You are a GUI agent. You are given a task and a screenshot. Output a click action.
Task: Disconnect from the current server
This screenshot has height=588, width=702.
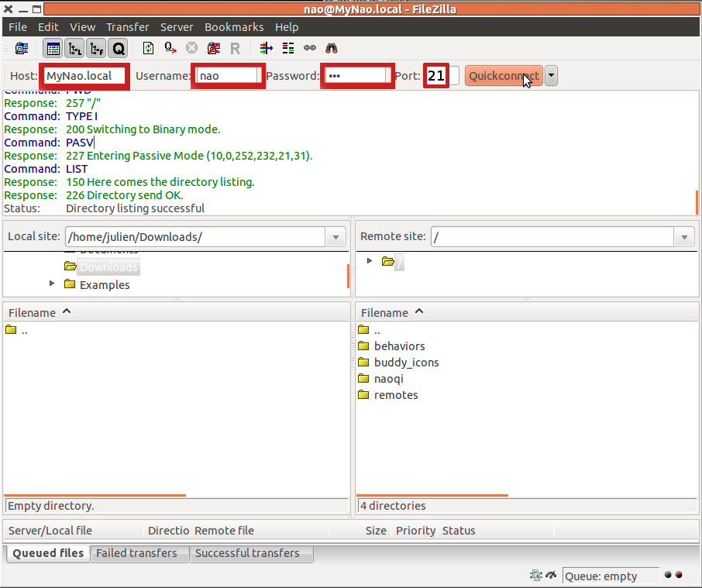pos(213,48)
